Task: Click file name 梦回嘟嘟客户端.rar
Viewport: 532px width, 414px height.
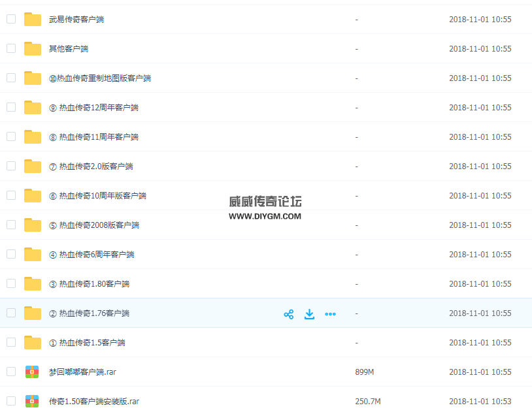Action: pos(82,372)
